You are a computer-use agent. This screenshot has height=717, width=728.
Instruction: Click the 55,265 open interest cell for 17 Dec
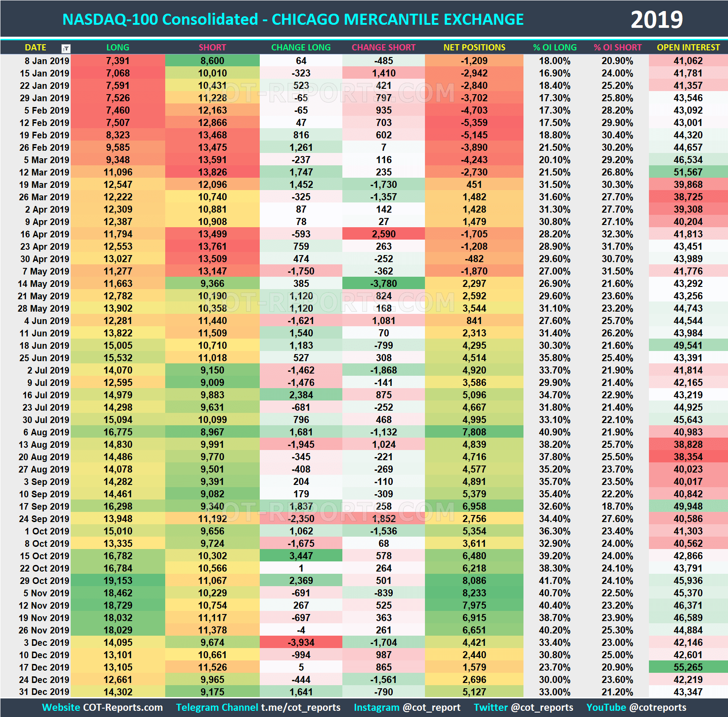(689, 667)
